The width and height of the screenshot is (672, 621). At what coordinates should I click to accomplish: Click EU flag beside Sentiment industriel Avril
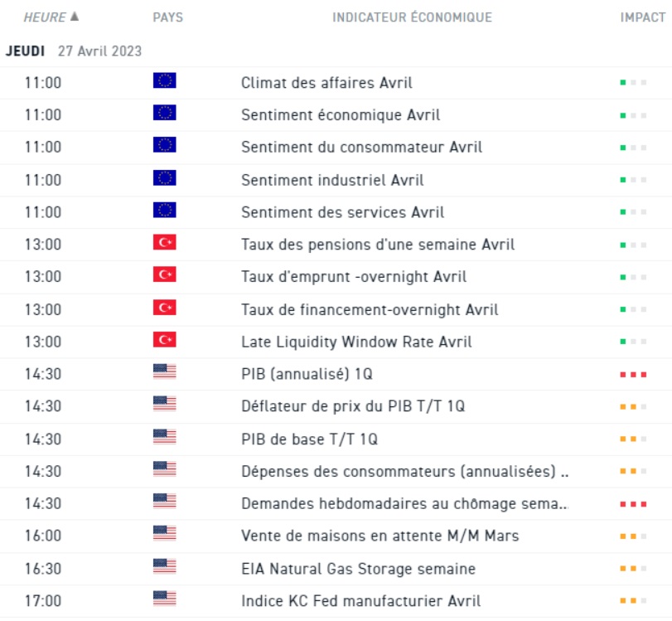pyautogui.click(x=165, y=178)
